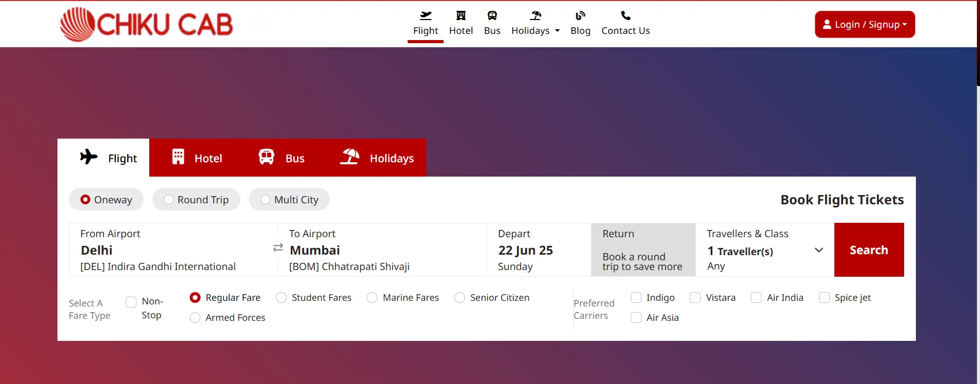Viewport: 980px width, 384px height.
Task: Check the Indigo preferred carrier box
Action: click(636, 298)
